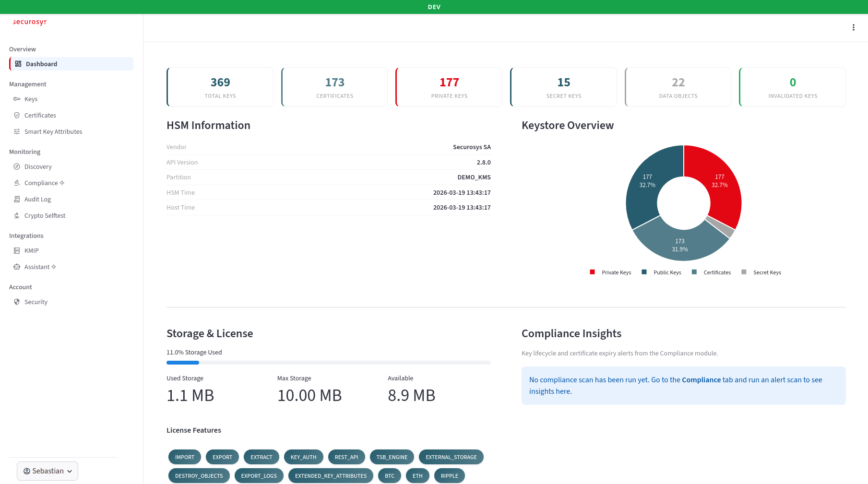
Task: Click the storage used progress bar
Action: tap(328, 363)
